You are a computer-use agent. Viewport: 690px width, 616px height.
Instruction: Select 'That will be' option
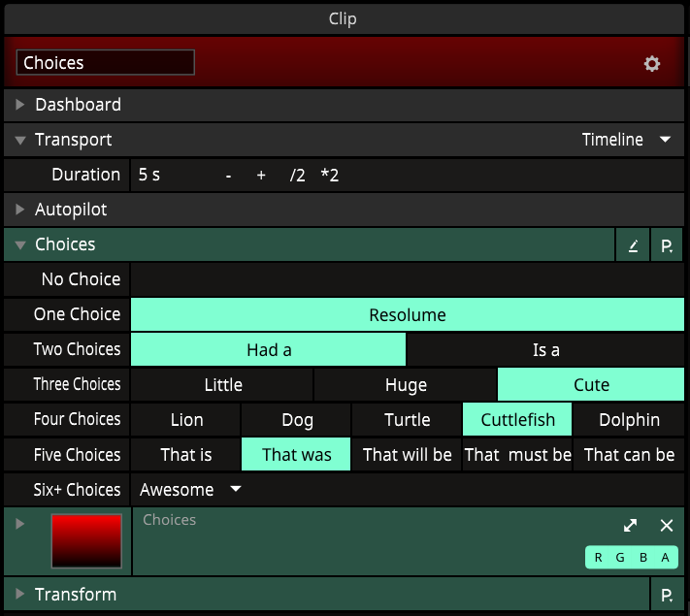(407, 454)
